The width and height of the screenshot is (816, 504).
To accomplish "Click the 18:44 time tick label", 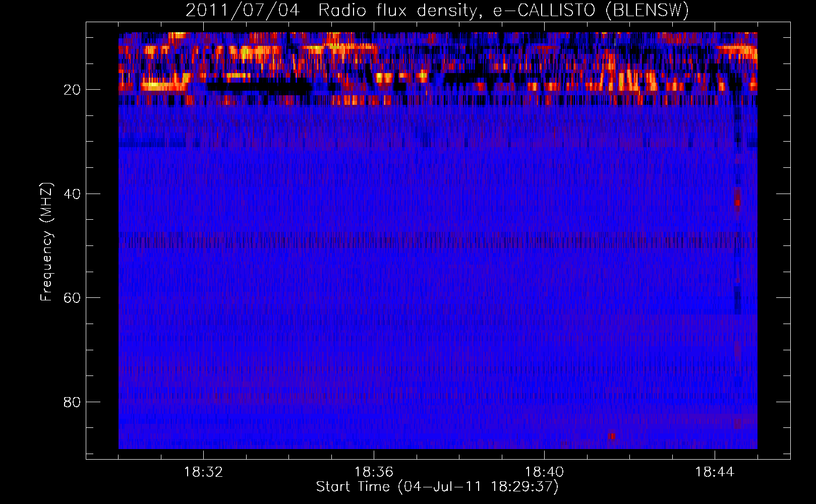I will point(715,472).
